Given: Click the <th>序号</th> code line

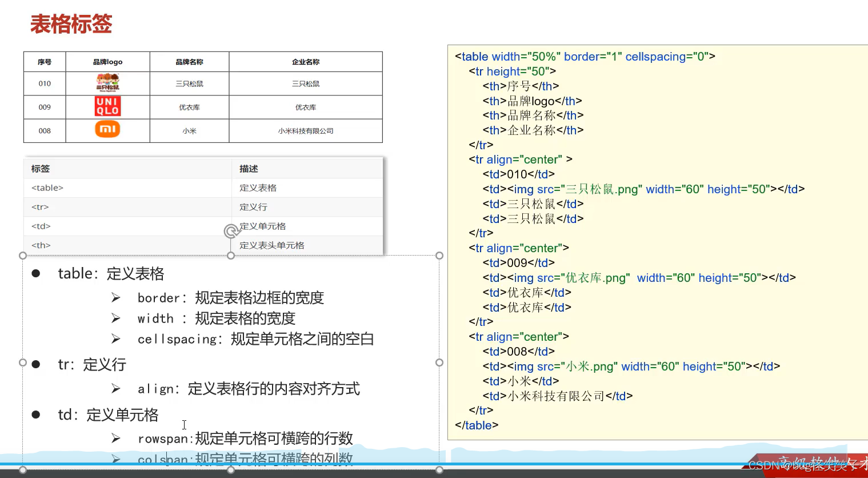Looking at the screenshot, I should pyautogui.click(x=521, y=86).
